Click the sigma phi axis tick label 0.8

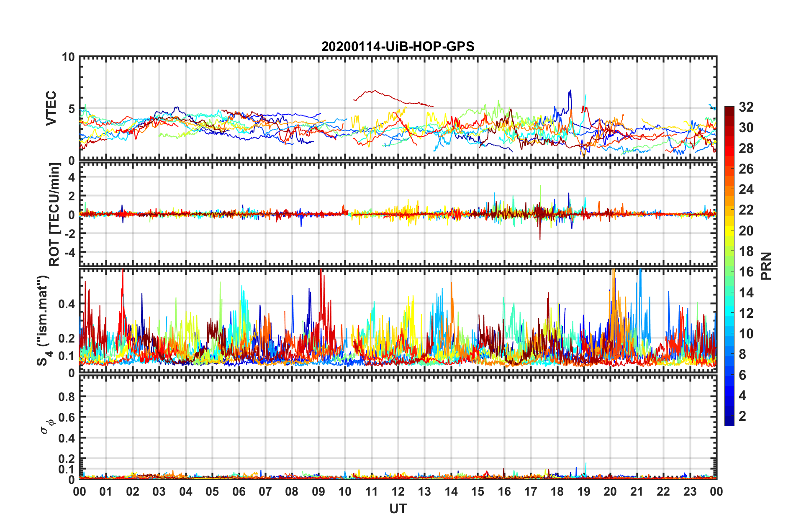coord(67,396)
